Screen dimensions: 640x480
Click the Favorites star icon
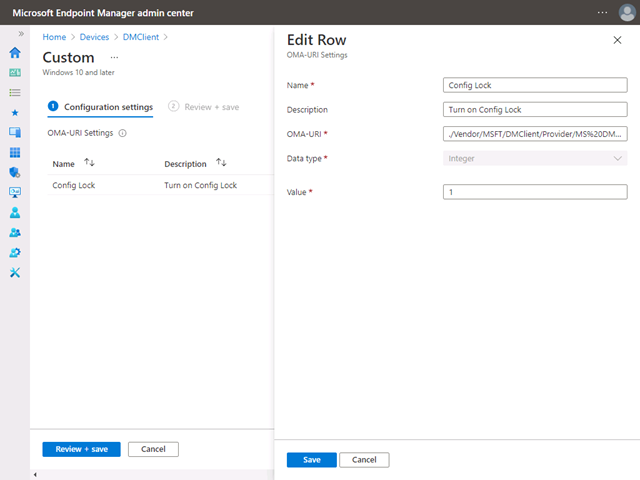coord(15,112)
